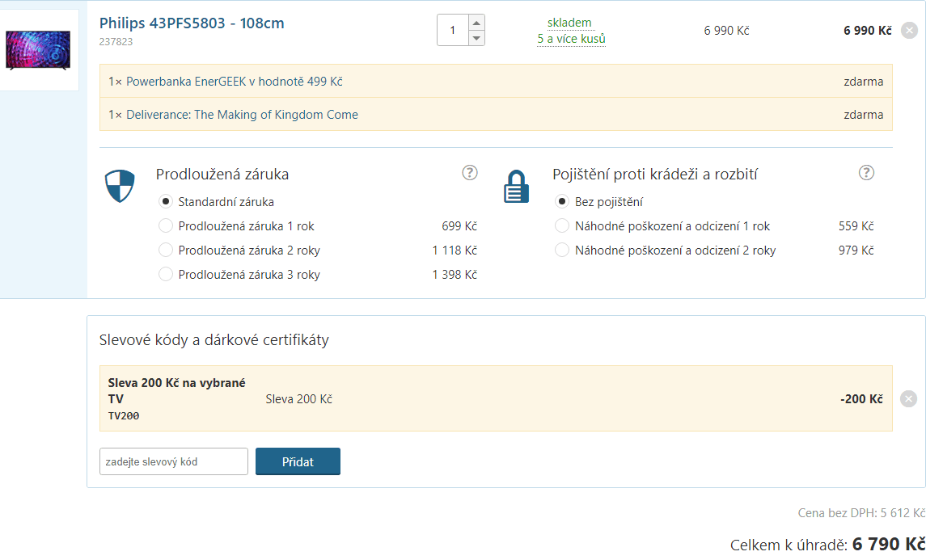Image resolution: width=926 pixels, height=560 pixels.
Task: Open Powerbanka EnerGEEK gift link
Action: pos(235,82)
